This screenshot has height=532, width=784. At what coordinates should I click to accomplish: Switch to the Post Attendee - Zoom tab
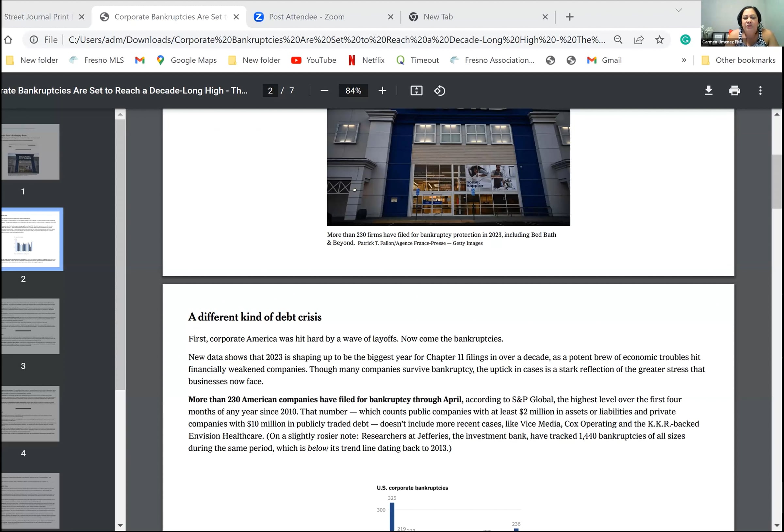(306, 17)
